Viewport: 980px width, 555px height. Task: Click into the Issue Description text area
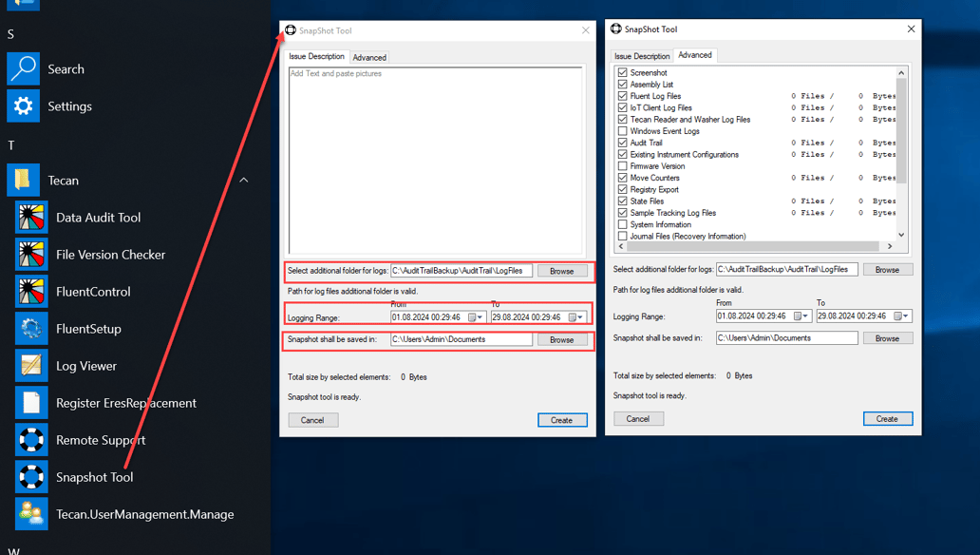(x=437, y=143)
